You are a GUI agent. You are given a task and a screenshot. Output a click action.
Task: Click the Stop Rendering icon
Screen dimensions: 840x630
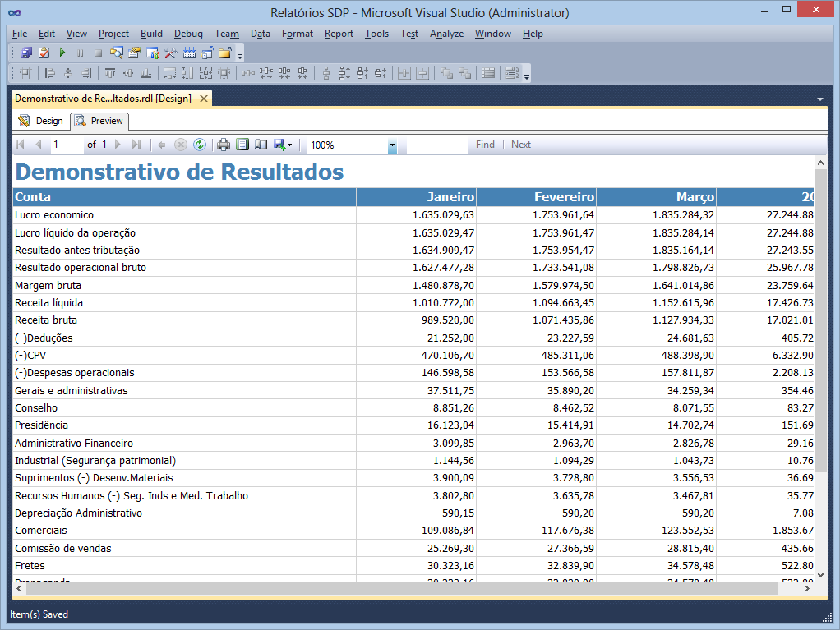(x=181, y=145)
